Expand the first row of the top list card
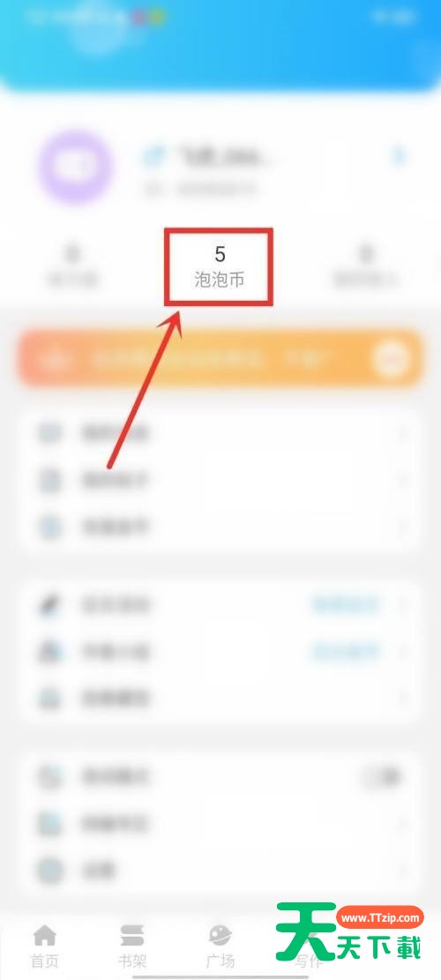Image resolution: width=441 pixels, height=980 pixels. pos(220,433)
